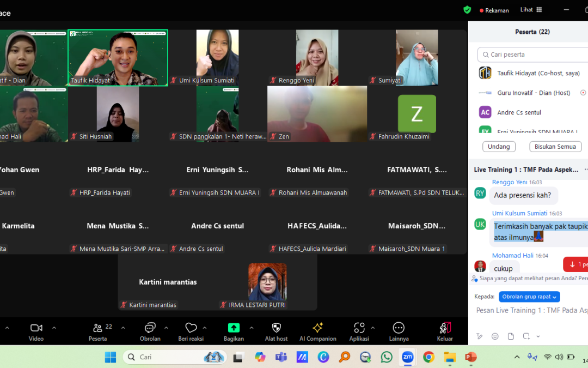Open the Obrolan grup rapat recipient dropdown
588x368 pixels.
529,297
